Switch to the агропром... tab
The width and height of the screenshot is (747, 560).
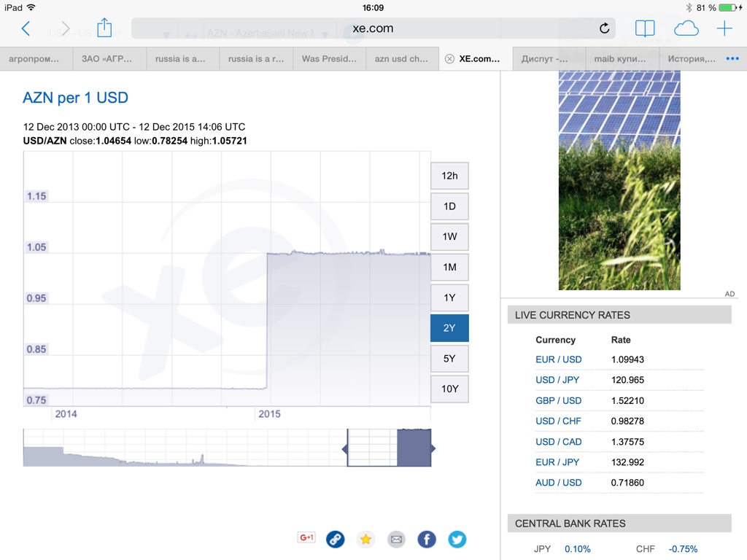(x=36, y=59)
